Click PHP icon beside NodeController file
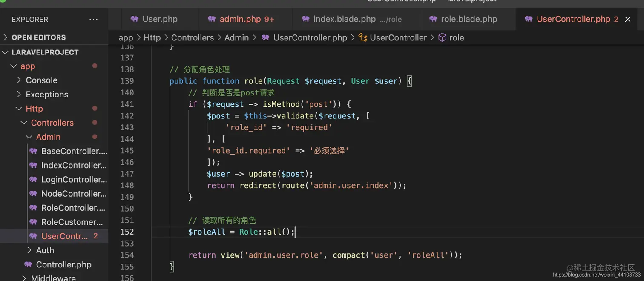The width and height of the screenshot is (644, 281). click(x=33, y=194)
